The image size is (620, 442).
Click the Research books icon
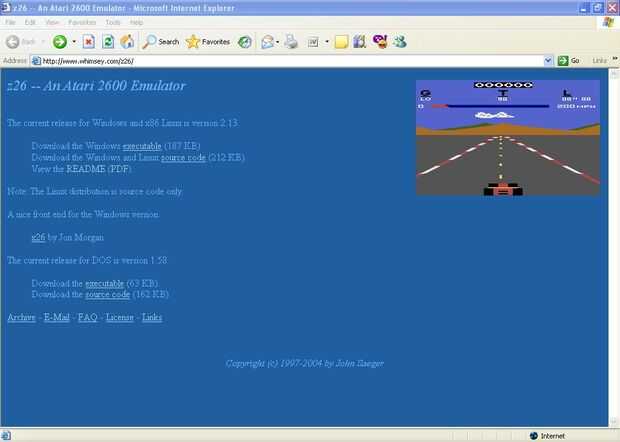[359, 42]
